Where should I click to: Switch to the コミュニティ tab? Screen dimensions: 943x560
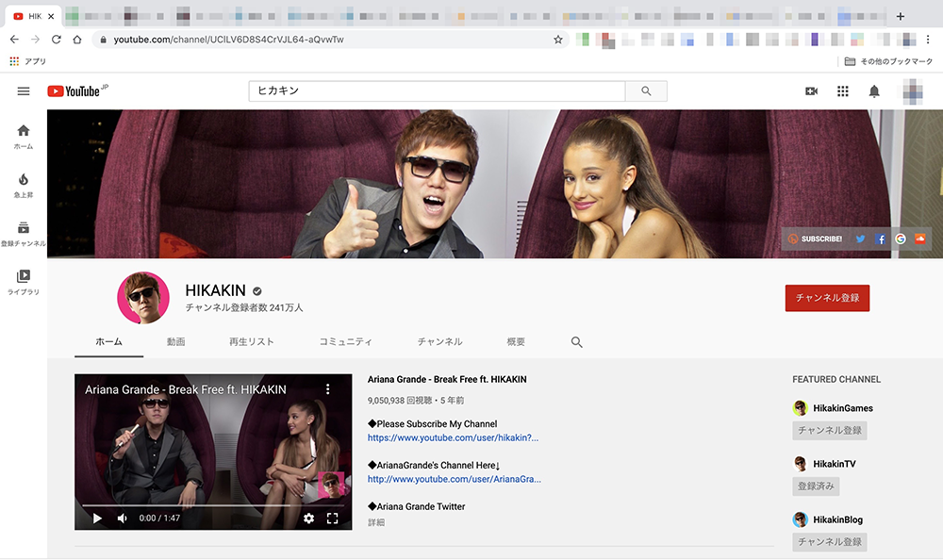coord(346,341)
